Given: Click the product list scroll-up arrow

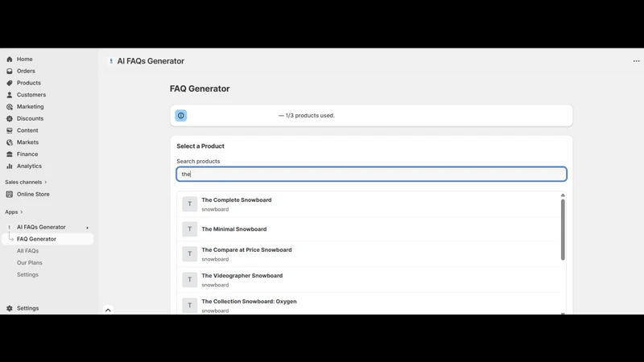Looking at the screenshot, I should [x=563, y=195].
